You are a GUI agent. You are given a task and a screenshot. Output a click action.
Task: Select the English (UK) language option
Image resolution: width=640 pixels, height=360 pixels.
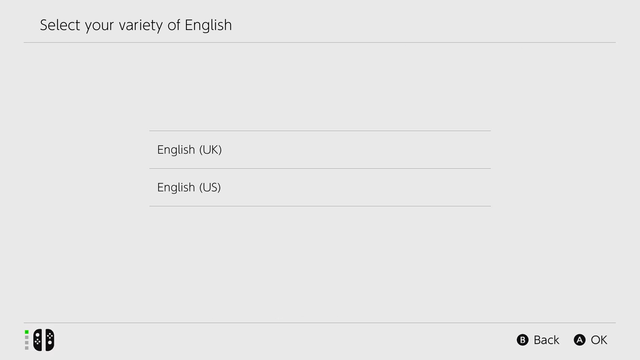pos(320,150)
